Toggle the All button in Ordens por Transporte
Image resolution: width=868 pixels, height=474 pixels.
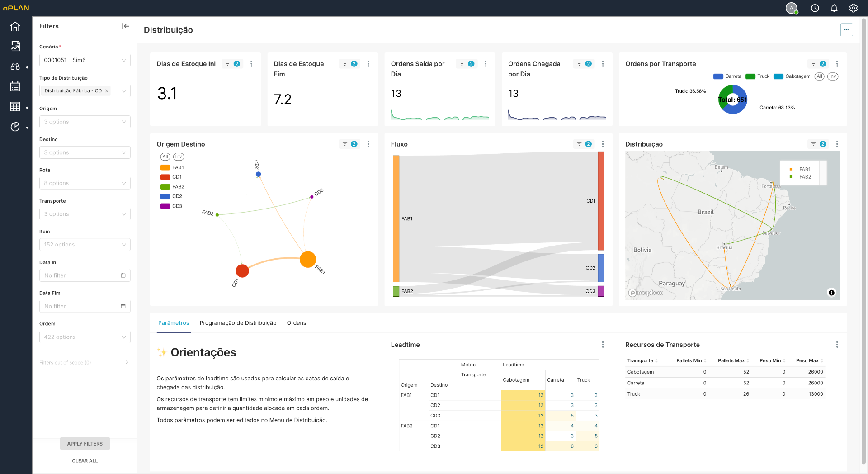click(x=820, y=76)
